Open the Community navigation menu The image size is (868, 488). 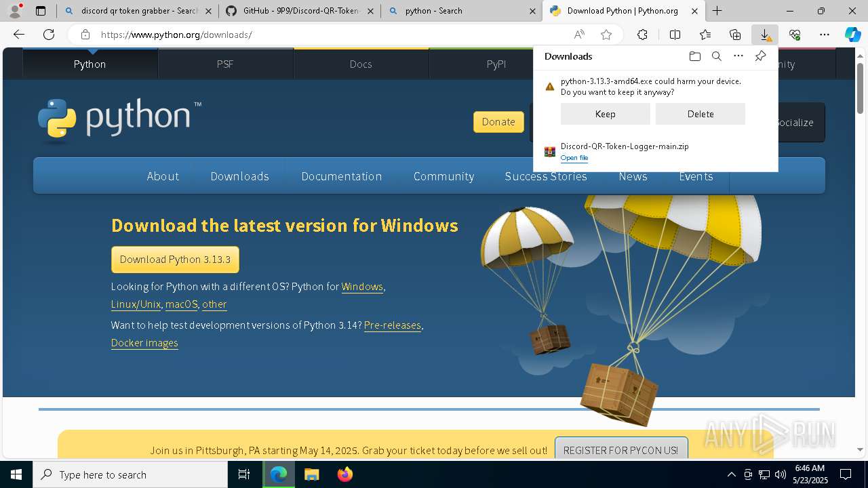coord(443,176)
